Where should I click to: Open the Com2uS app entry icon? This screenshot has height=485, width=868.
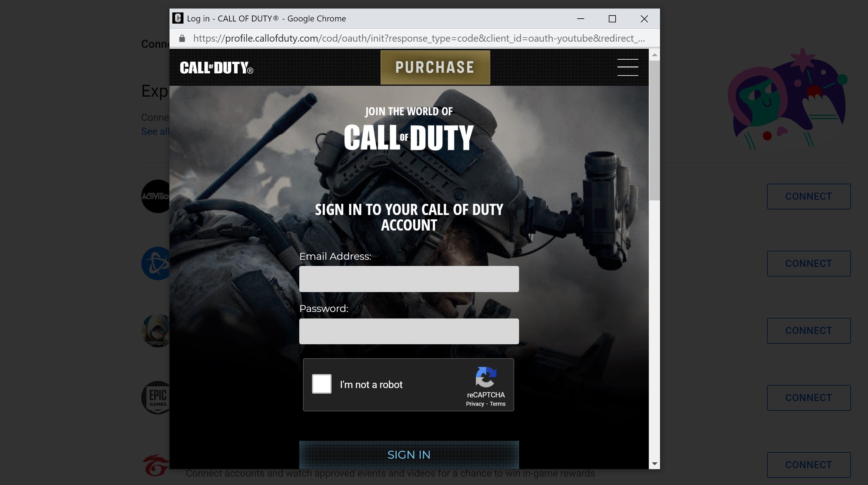click(156, 331)
